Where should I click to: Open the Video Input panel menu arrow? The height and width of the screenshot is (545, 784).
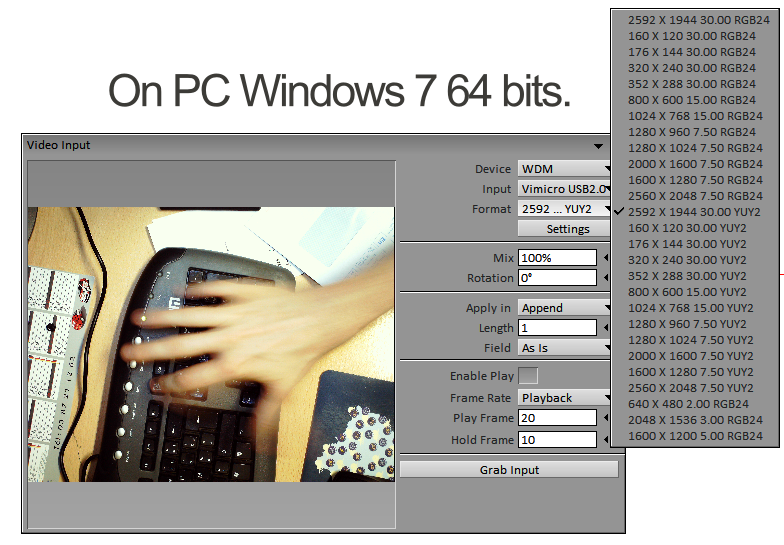pyautogui.click(x=598, y=146)
